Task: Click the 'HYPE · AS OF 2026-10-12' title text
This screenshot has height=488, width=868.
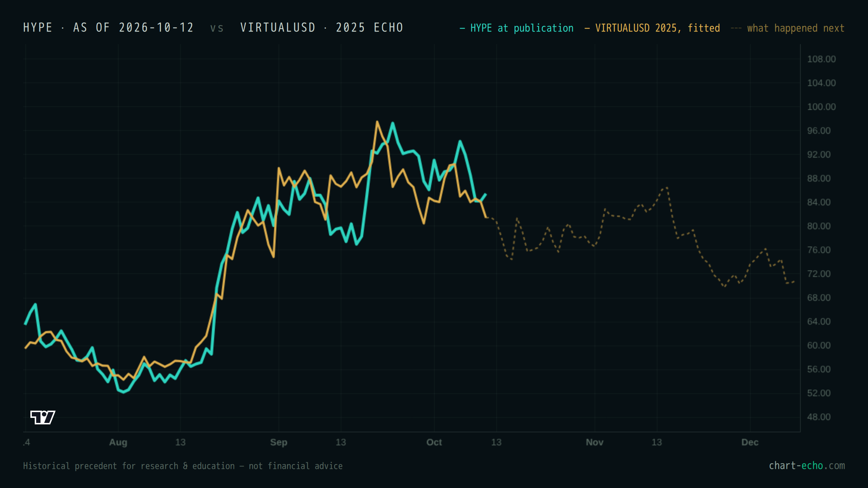Action: [109, 27]
